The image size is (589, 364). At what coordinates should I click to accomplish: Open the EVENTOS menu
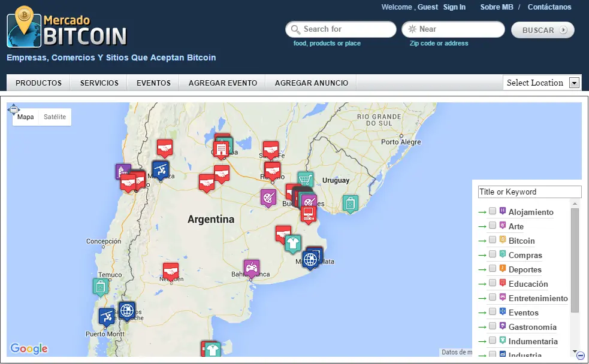(153, 83)
